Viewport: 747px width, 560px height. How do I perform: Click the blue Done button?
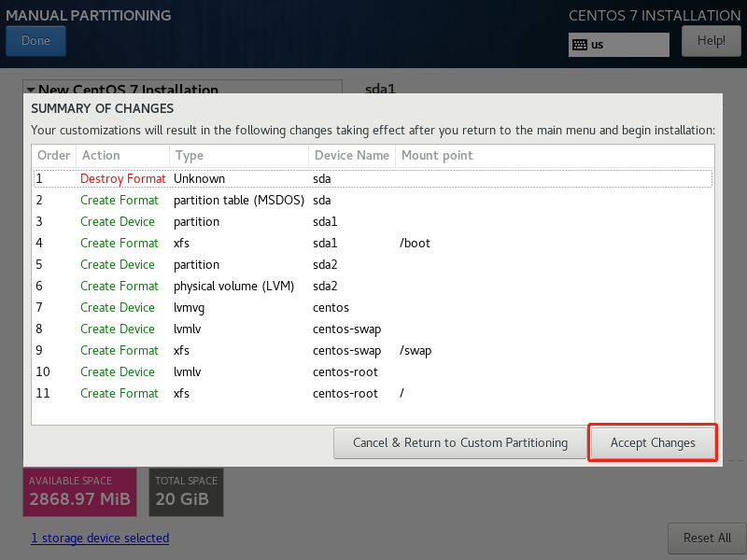(35, 41)
